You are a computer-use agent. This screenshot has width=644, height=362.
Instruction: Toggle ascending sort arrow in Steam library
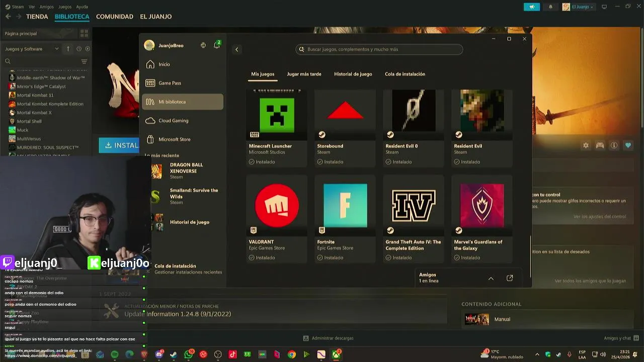[x=68, y=49]
